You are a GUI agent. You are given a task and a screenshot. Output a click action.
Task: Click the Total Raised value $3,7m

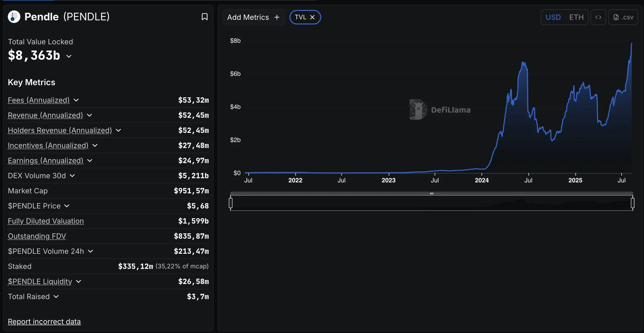click(x=198, y=297)
